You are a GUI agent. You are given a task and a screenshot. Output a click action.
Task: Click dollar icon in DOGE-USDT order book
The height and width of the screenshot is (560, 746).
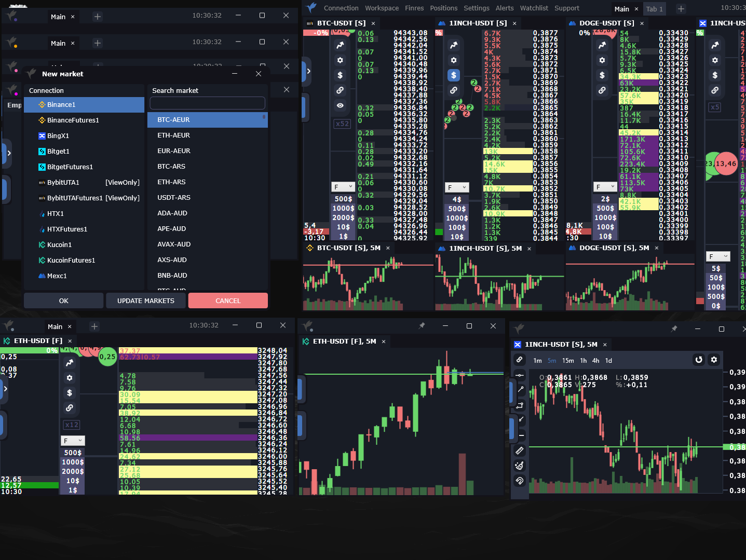click(602, 75)
